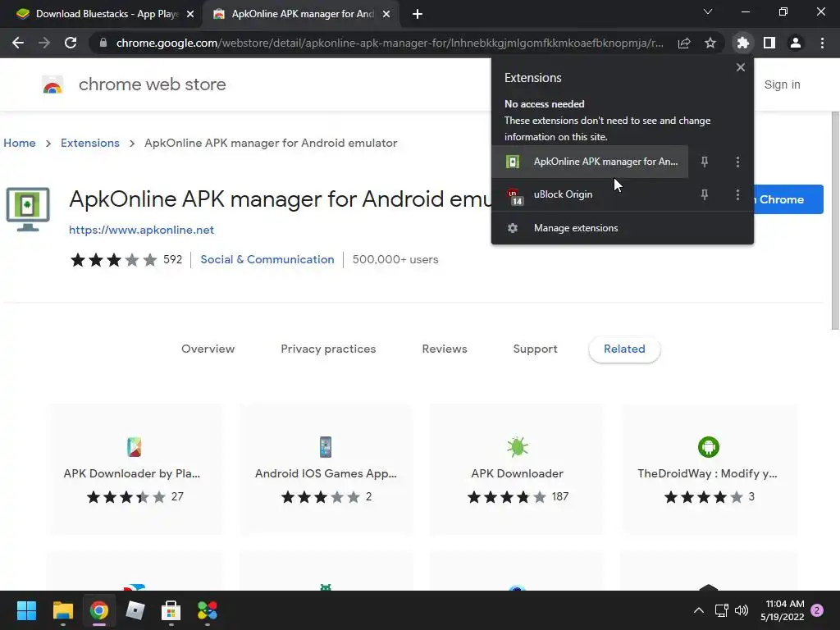
Task: Click the Add to Chrome button
Action: click(x=788, y=199)
